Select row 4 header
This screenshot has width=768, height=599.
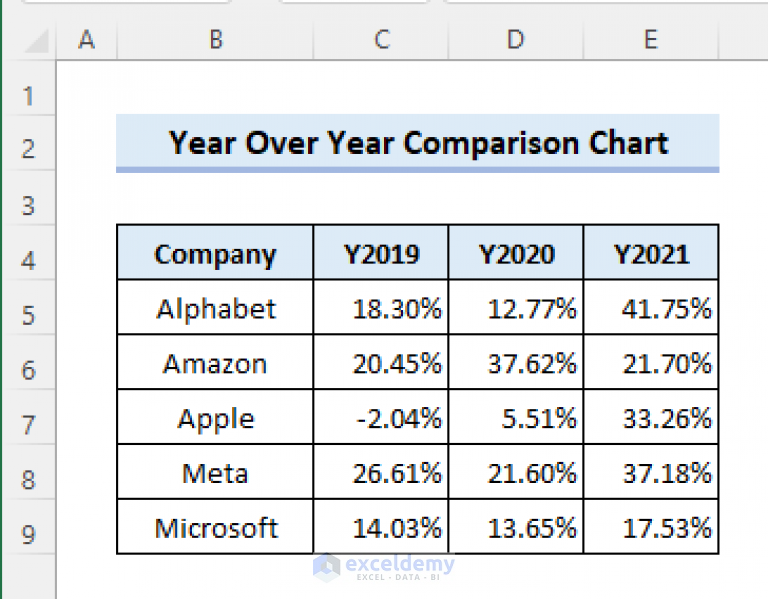pyautogui.click(x=27, y=261)
